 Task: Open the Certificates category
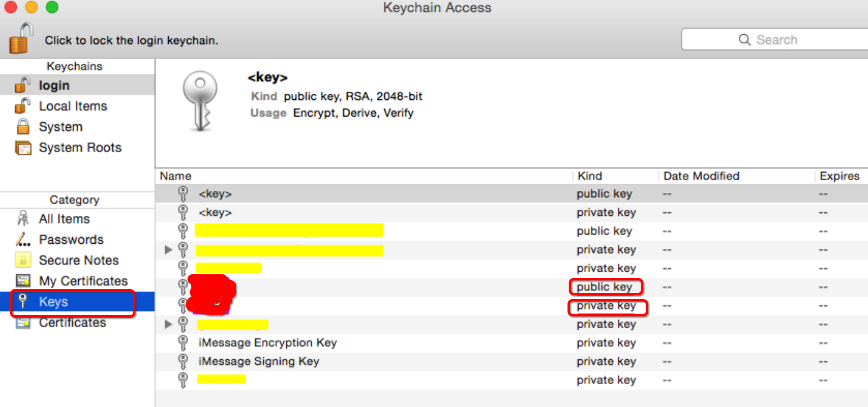tap(72, 323)
